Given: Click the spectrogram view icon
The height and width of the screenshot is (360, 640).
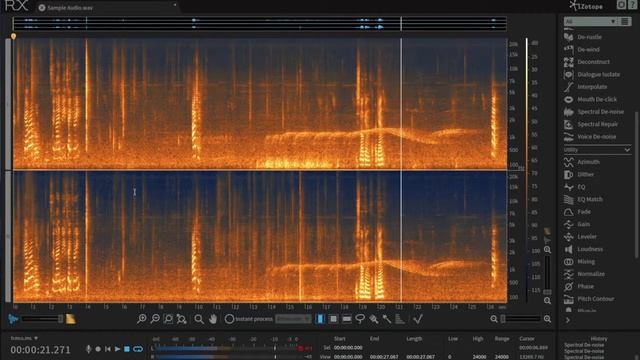Looking at the screenshot, I should [71, 319].
